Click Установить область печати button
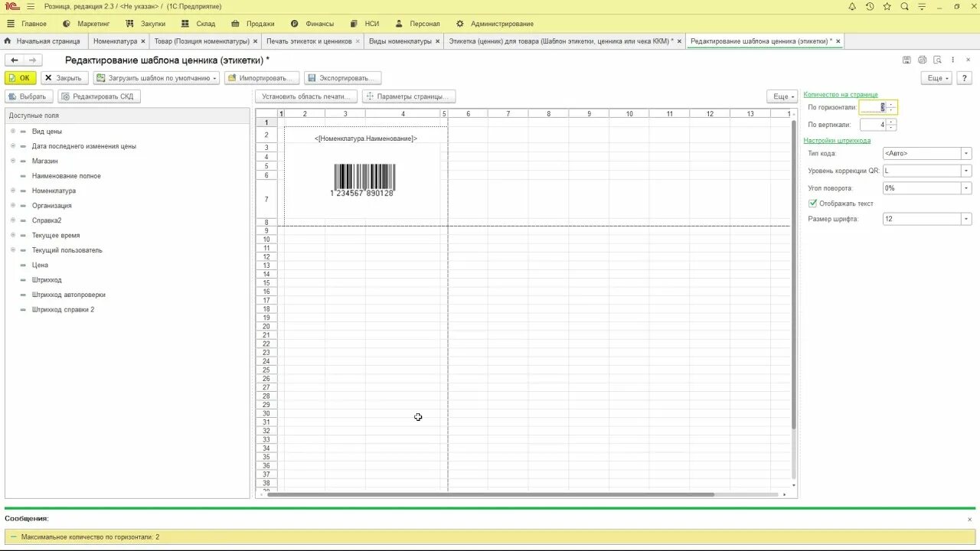980x551 pixels. tap(306, 96)
